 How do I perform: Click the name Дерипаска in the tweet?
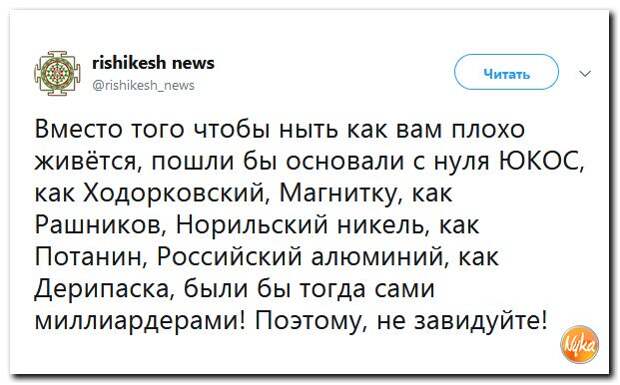102,290
